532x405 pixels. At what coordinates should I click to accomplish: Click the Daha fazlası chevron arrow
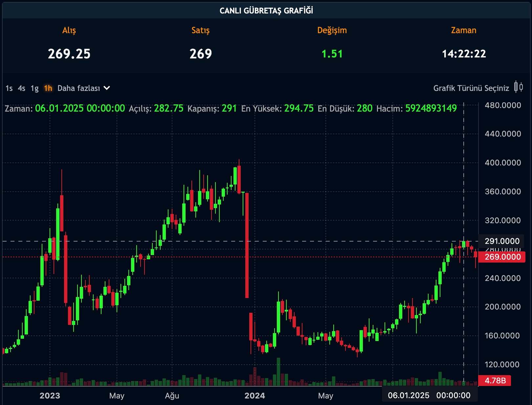tap(107, 88)
